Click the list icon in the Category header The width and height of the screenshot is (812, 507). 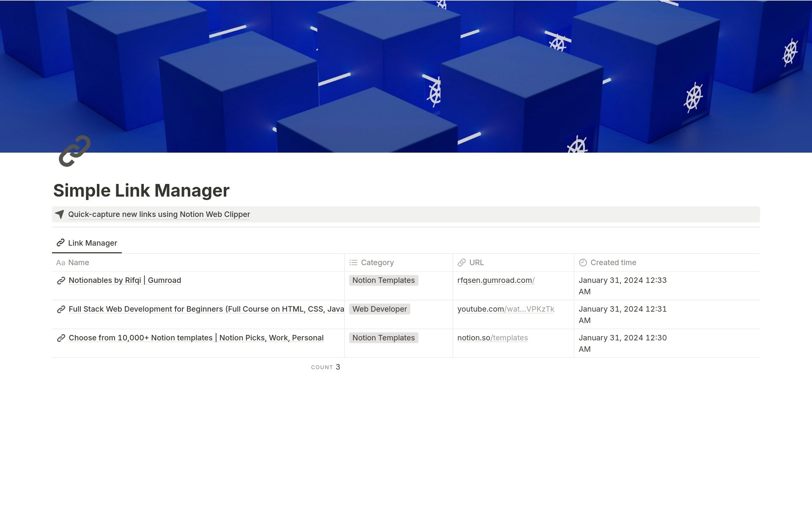[x=353, y=262]
